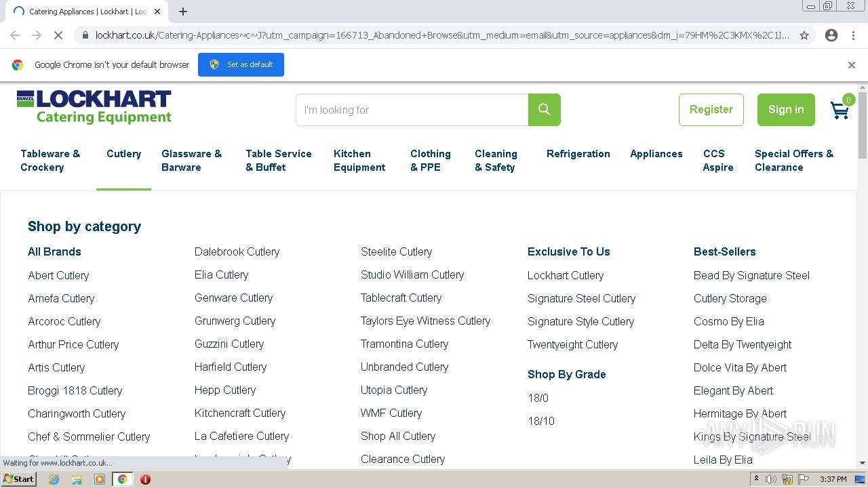Show hidden tray icons arrow
Viewport: 868px width, 488px height.
[x=757, y=479]
